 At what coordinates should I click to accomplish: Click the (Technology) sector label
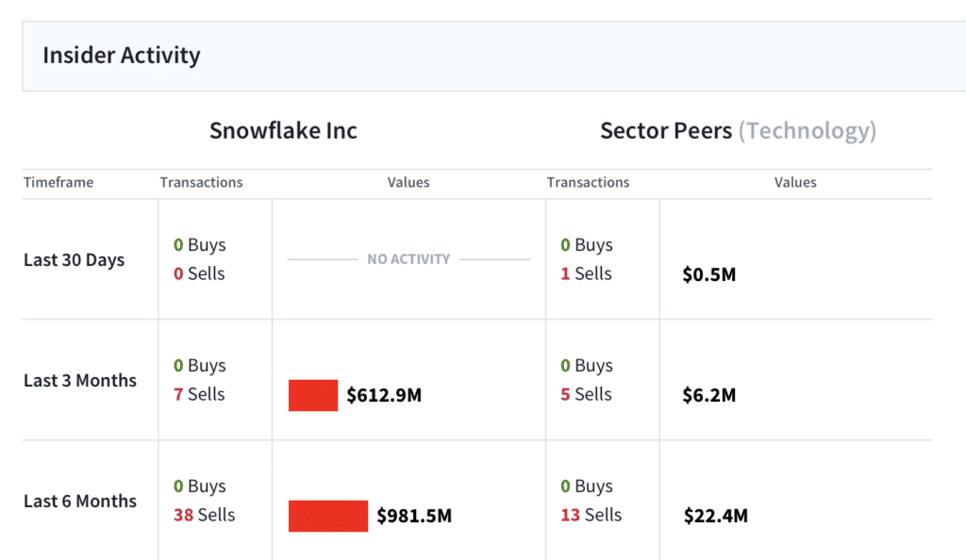pos(808,131)
